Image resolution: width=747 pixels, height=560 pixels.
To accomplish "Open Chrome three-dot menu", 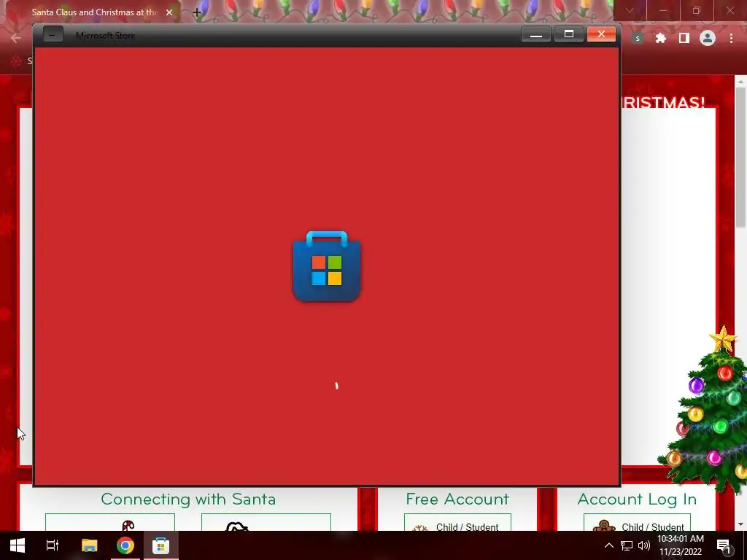I will [731, 38].
